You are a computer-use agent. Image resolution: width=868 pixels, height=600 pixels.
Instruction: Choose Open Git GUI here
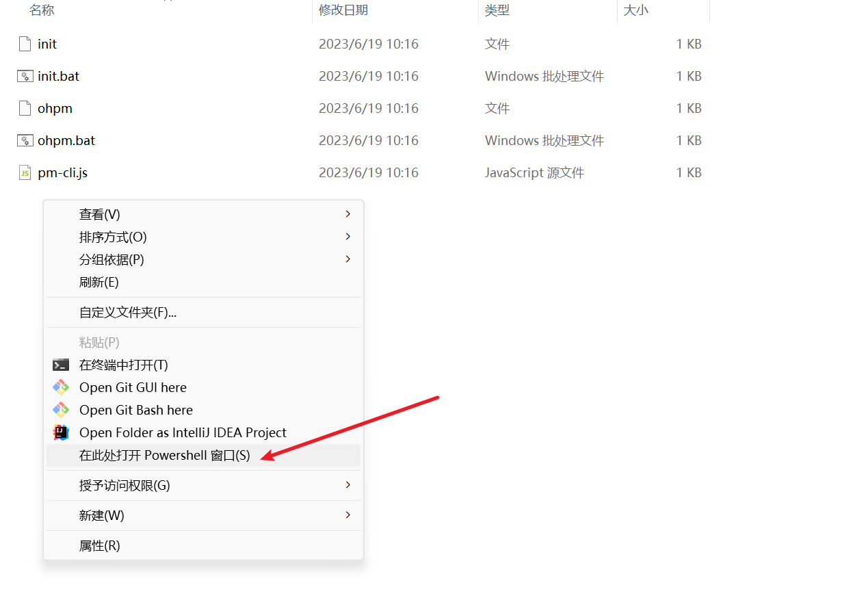203,387
